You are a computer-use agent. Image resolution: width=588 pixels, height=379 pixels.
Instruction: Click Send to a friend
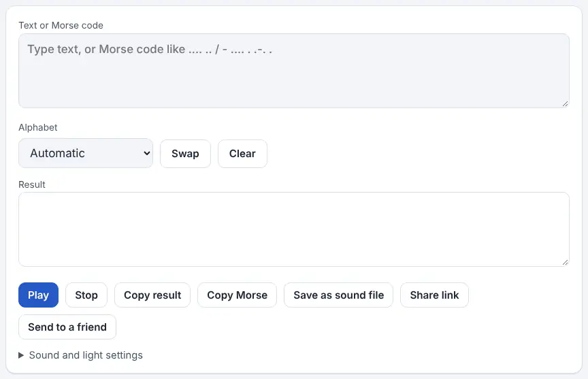pos(67,327)
